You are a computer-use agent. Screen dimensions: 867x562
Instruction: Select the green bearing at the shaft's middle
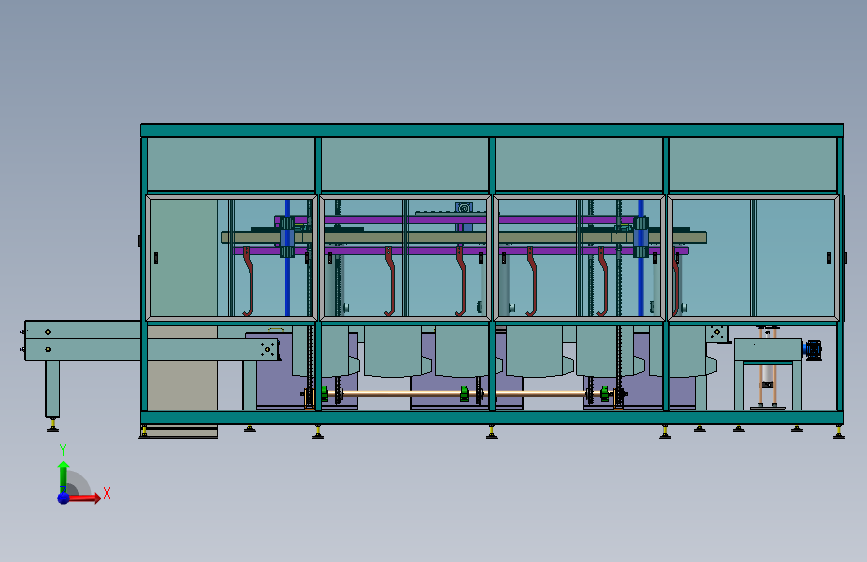pyautogui.click(x=464, y=394)
